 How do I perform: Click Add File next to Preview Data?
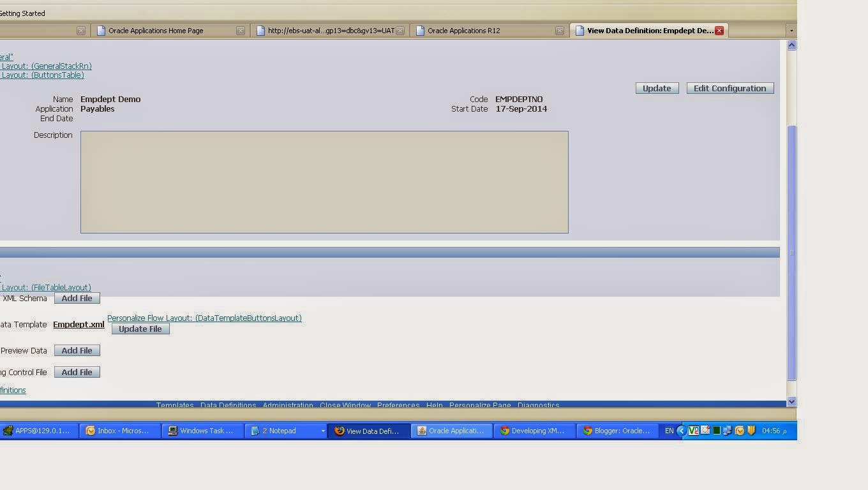(x=77, y=350)
